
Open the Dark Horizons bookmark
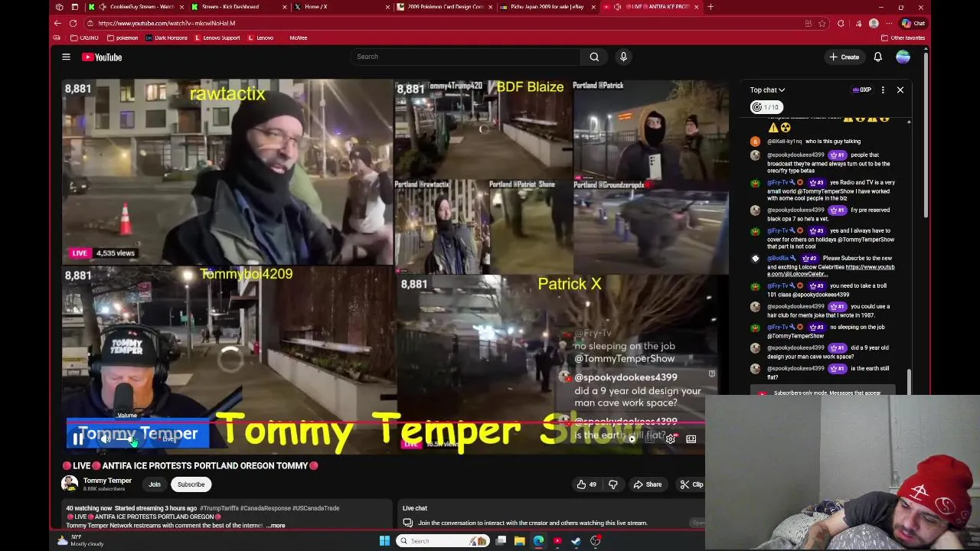pyautogui.click(x=166, y=37)
